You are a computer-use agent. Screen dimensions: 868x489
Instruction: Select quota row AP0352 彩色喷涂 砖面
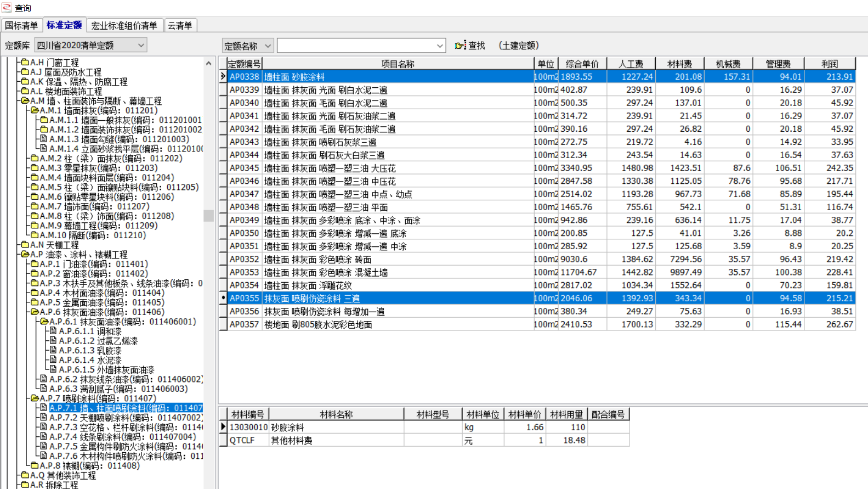coord(541,259)
